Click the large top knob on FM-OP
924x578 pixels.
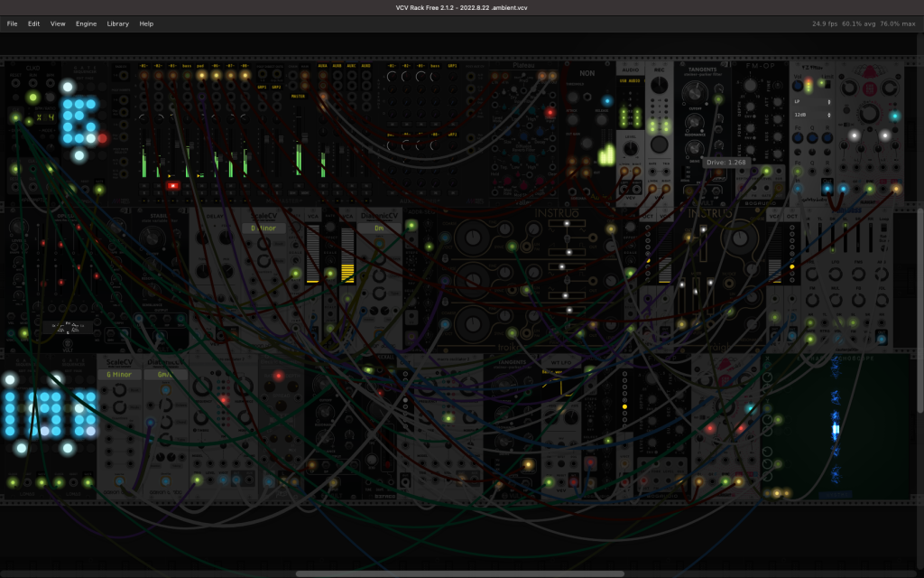[x=750, y=85]
